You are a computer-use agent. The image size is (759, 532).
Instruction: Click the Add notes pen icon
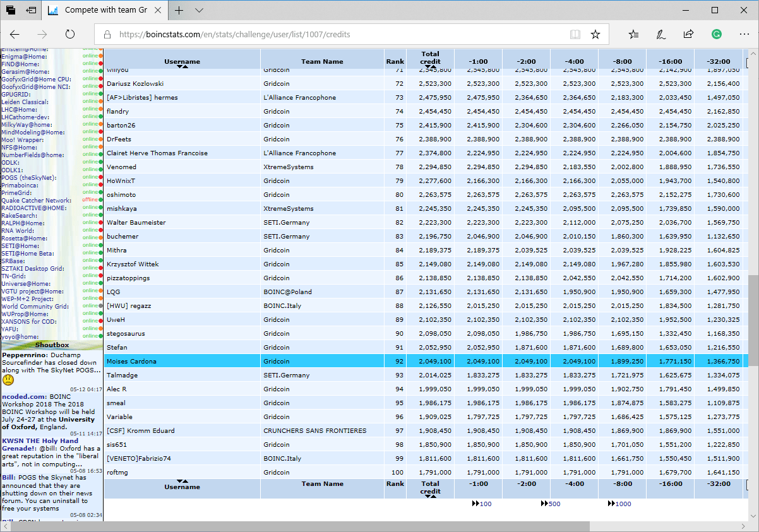pos(661,35)
